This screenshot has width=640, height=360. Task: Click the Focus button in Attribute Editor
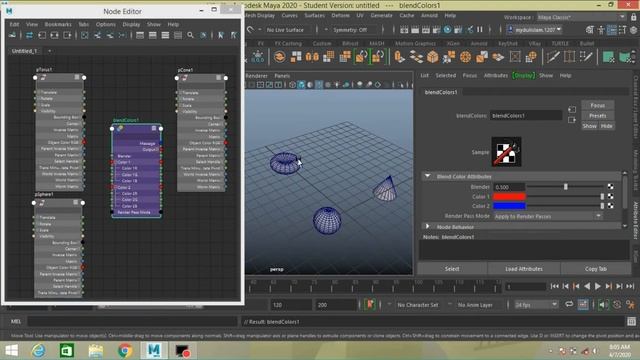(x=598, y=105)
